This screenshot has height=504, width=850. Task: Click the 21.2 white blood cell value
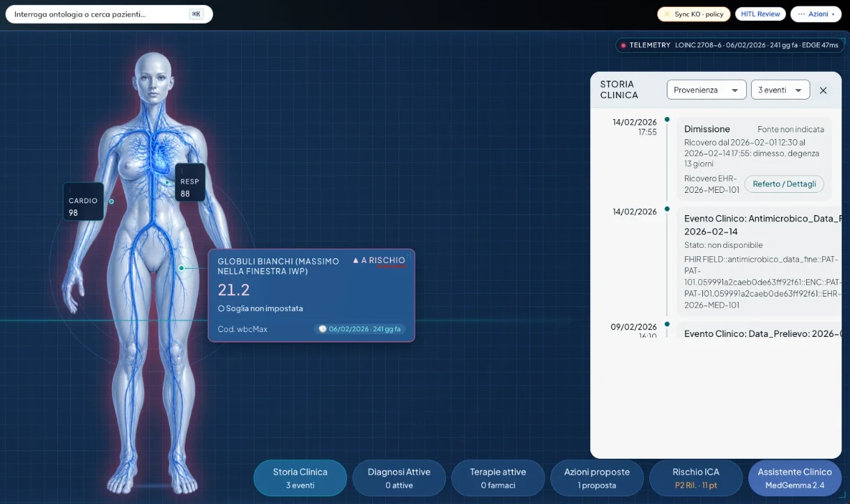233,290
